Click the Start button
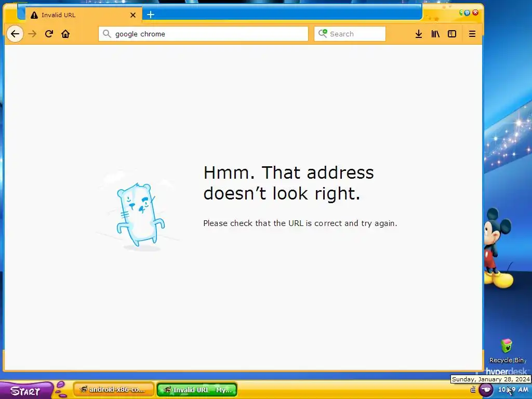The width and height of the screenshot is (532, 399). click(x=26, y=391)
